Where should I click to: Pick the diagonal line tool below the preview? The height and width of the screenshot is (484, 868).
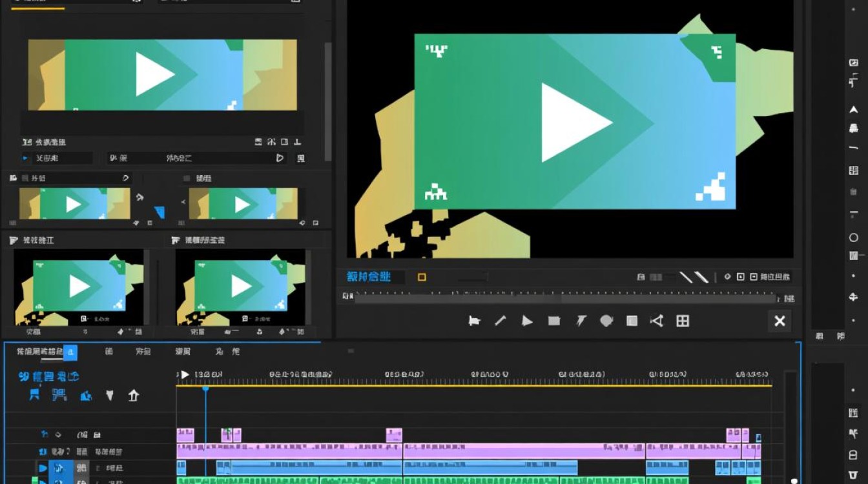tap(501, 321)
